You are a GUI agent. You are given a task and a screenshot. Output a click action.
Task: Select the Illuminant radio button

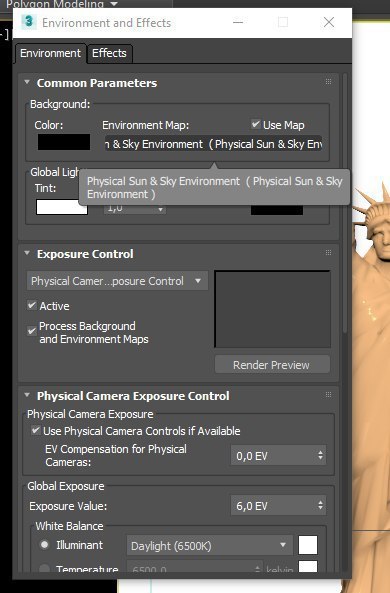point(45,545)
